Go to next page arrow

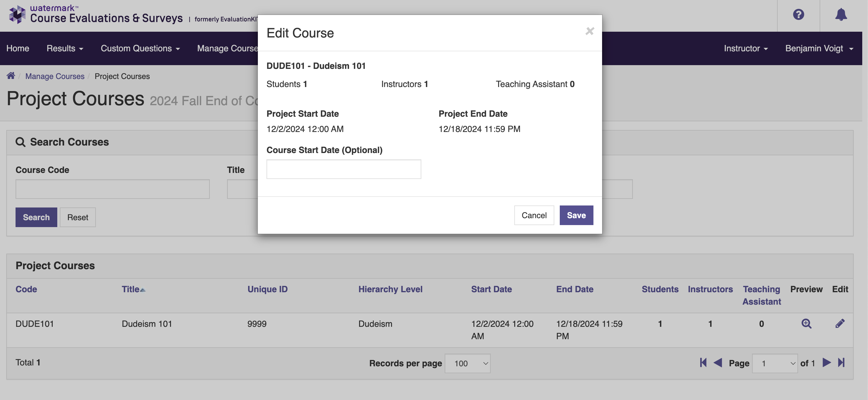point(826,363)
